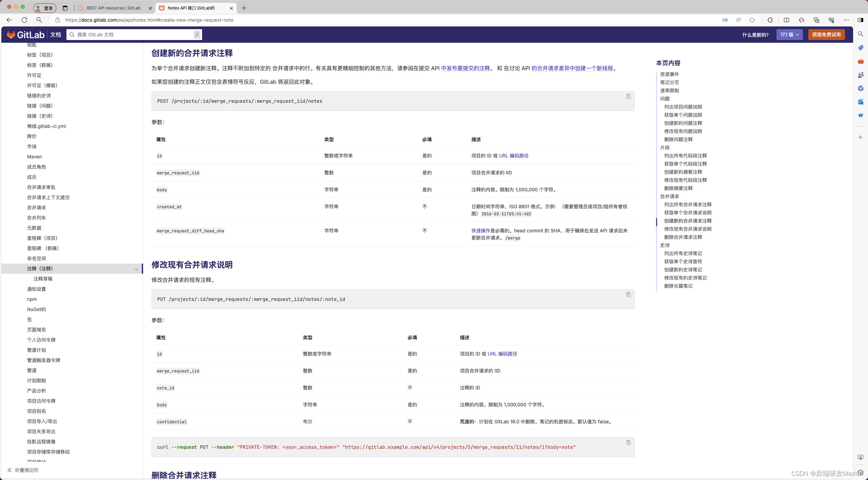Switch to REST API resources tab
Screen dimensions: 868x480
pos(113,8)
